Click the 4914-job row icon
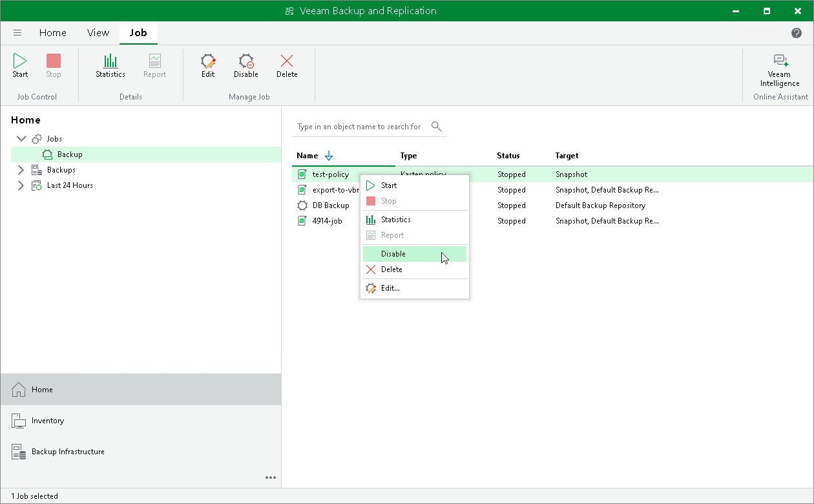 click(x=302, y=221)
